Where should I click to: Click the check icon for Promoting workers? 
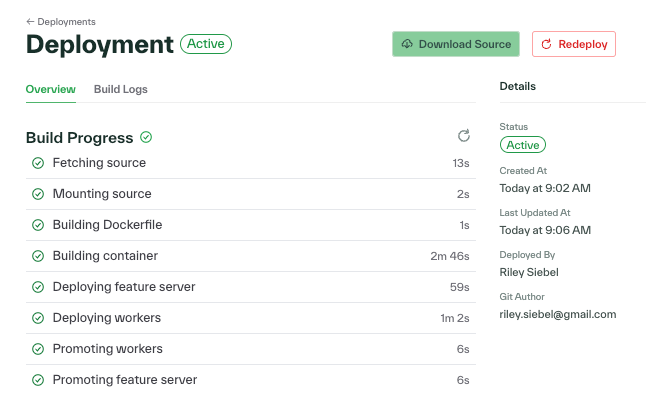click(x=38, y=349)
